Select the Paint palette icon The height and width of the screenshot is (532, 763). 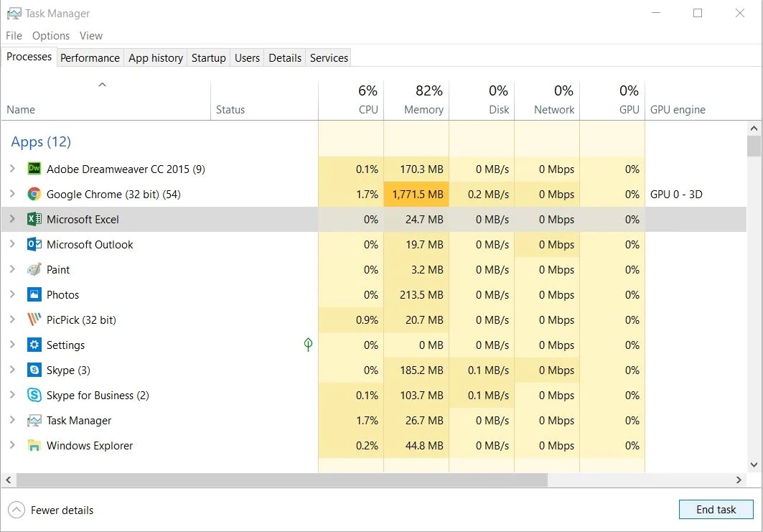click(x=34, y=269)
